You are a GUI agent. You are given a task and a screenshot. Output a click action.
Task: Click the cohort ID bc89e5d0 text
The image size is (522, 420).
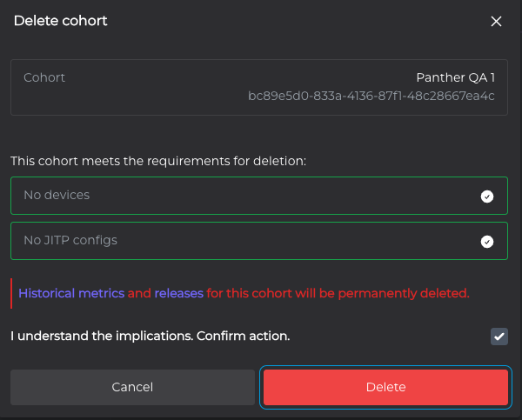[x=371, y=96]
